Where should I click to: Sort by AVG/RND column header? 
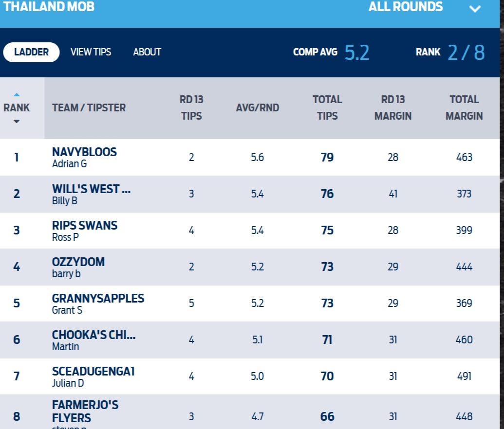(x=258, y=107)
